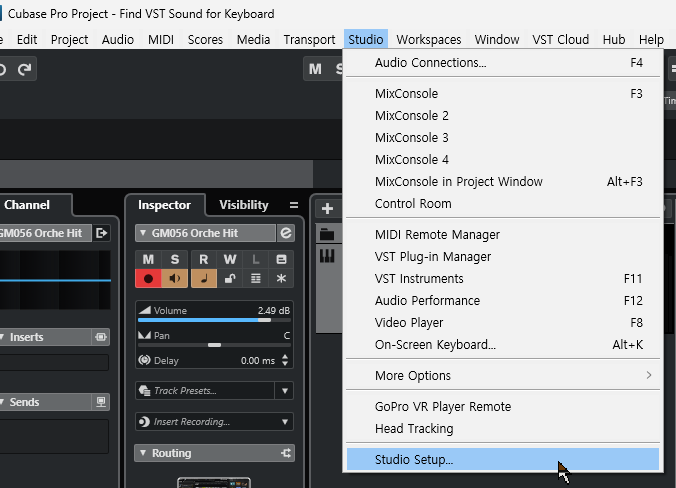Select On-Screen Keyboard... entry

tap(503, 344)
